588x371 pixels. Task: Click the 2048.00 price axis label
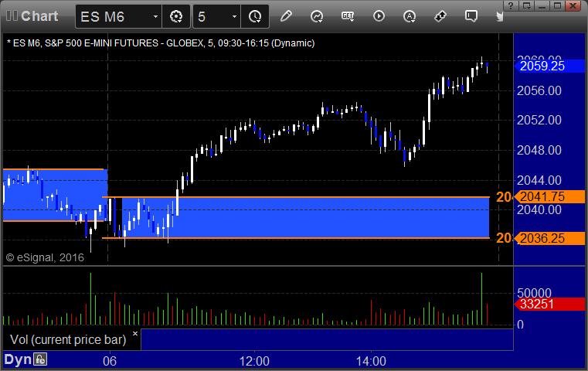(539, 150)
